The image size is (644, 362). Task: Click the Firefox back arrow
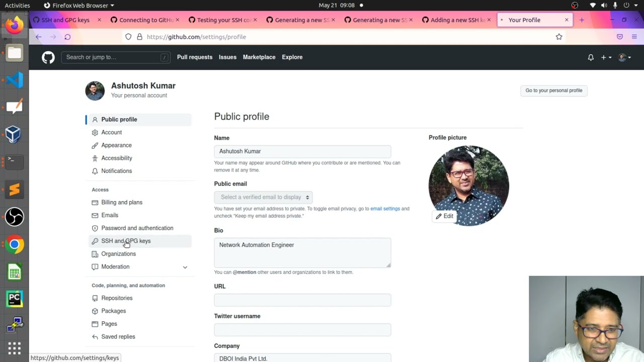point(39,37)
